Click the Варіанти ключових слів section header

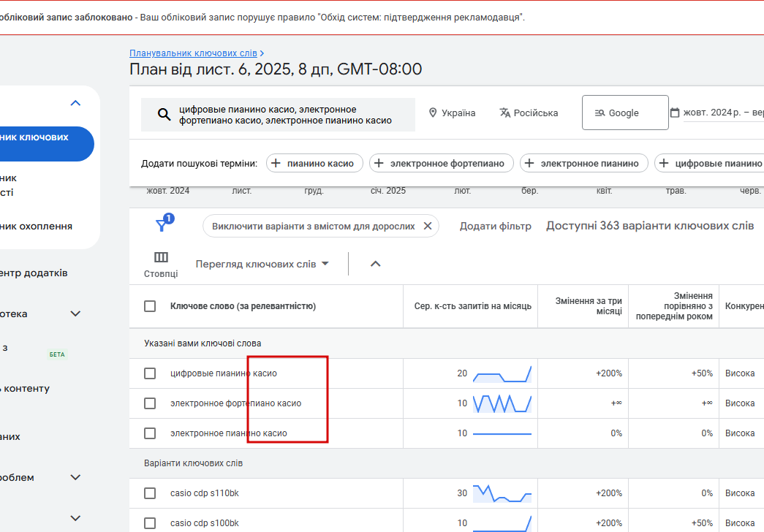194,463
